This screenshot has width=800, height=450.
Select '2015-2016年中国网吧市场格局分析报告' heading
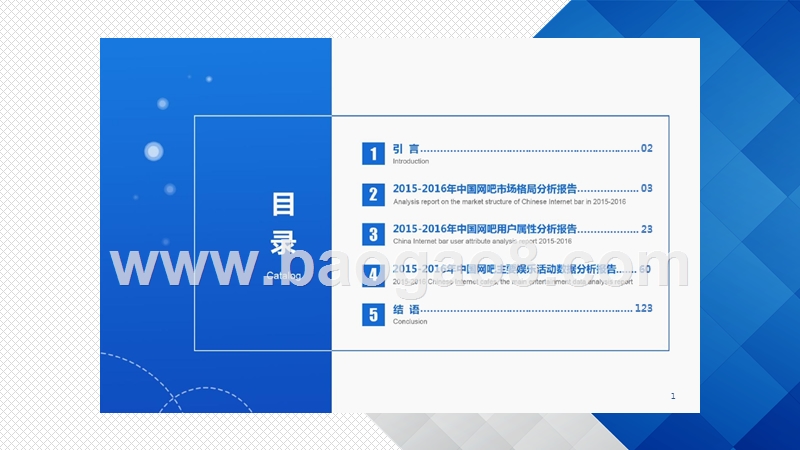tap(485, 189)
